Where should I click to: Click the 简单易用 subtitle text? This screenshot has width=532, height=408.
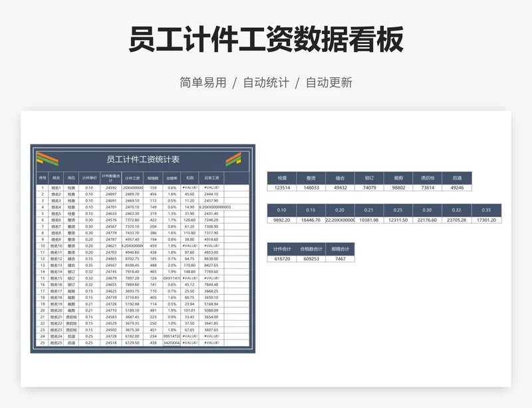(203, 83)
